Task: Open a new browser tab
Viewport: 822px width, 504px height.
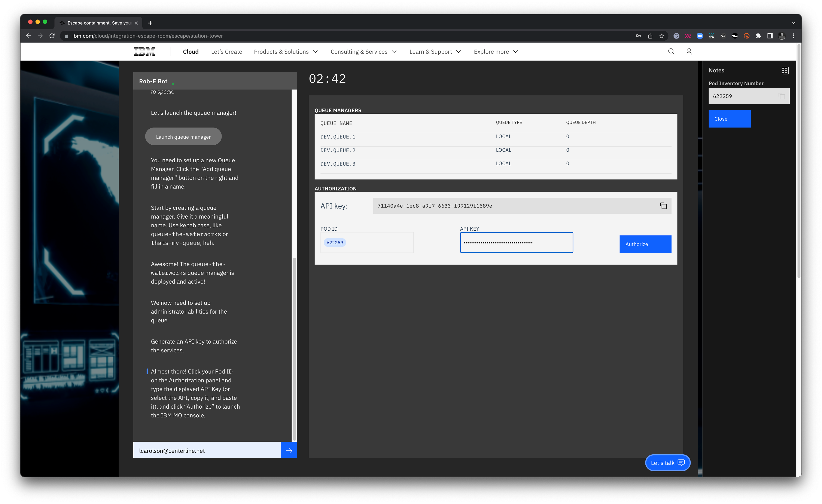Action: click(x=150, y=23)
